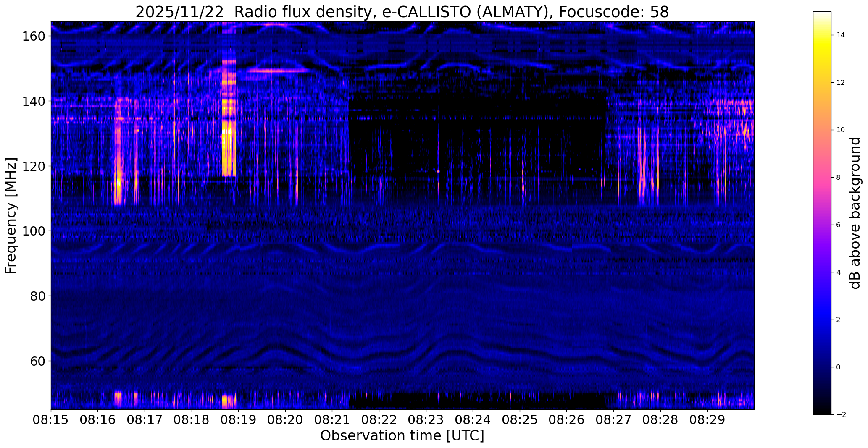Click the 08:22 time tick label
This screenshot has width=868, height=448.
click(x=379, y=420)
